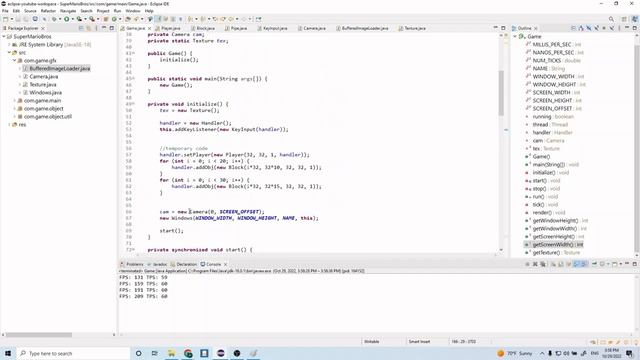
Task: Click the New file toolbar icon
Action: tap(6, 19)
